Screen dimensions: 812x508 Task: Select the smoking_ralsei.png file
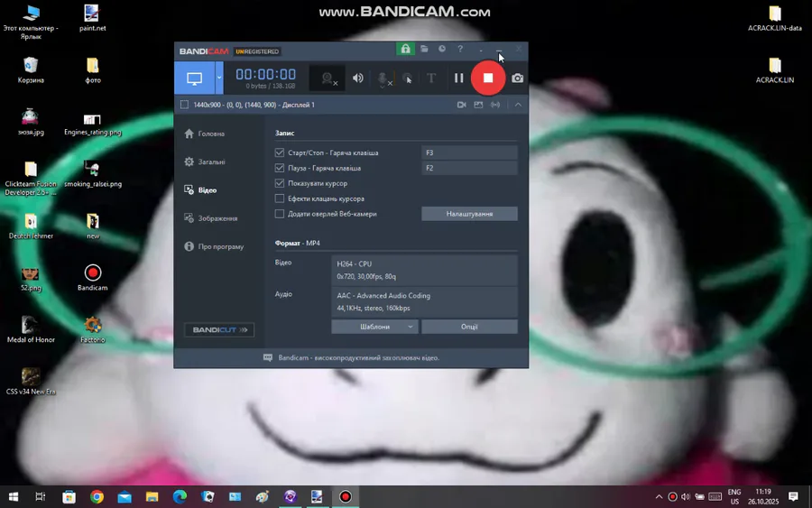pos(93,174)
